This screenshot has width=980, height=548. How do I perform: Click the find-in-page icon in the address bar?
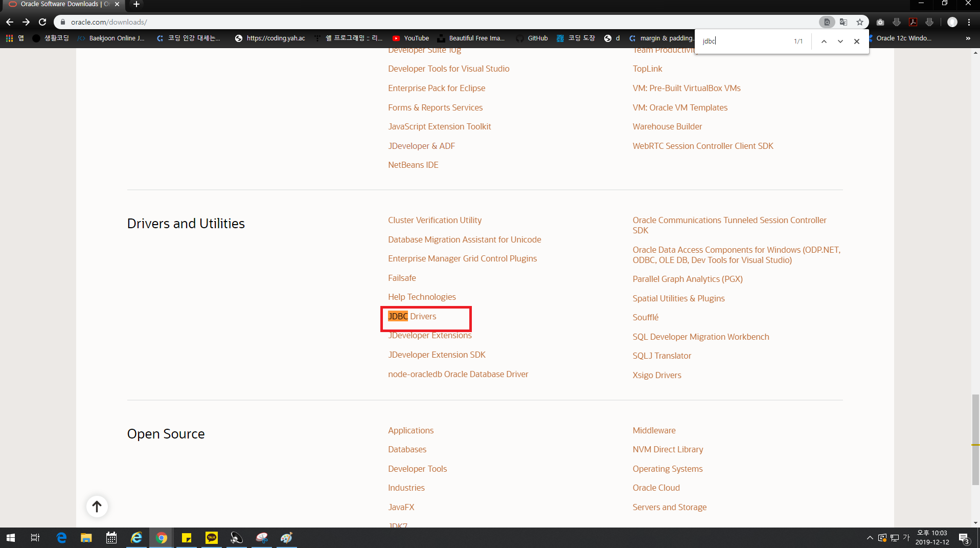(827, 22)
